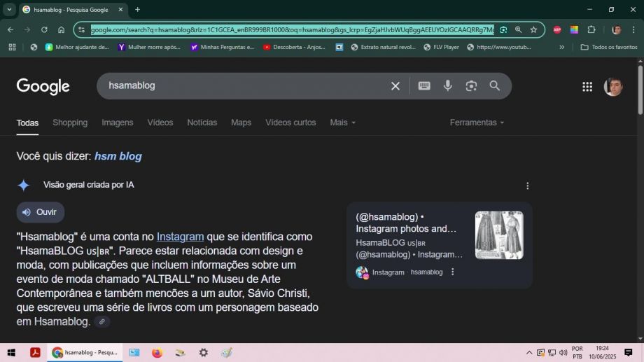Screen dimensions: 644x362
Task: Open Google apps grid
Action: pos(587,86)
